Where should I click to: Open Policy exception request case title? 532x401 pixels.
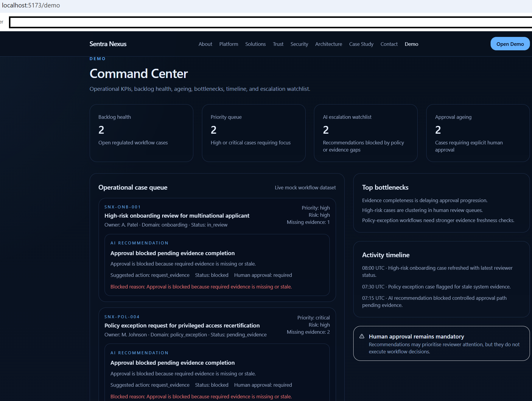(182, 325)
